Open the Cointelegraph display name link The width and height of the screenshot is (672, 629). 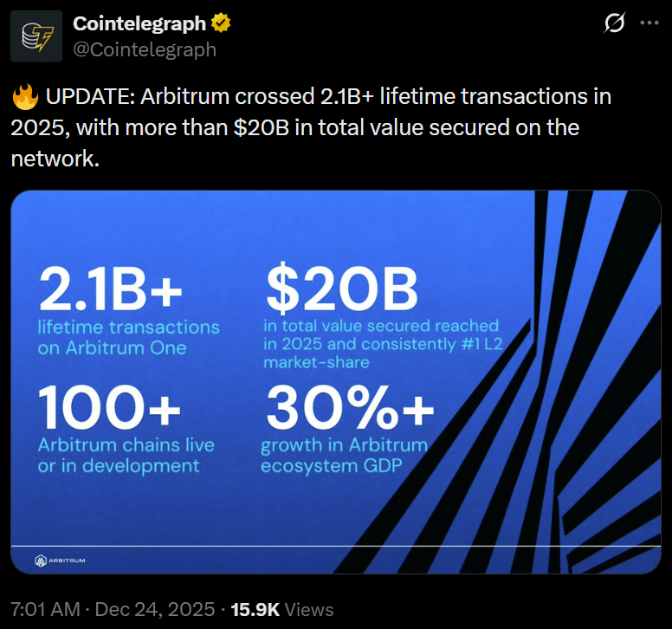(139, 23)
